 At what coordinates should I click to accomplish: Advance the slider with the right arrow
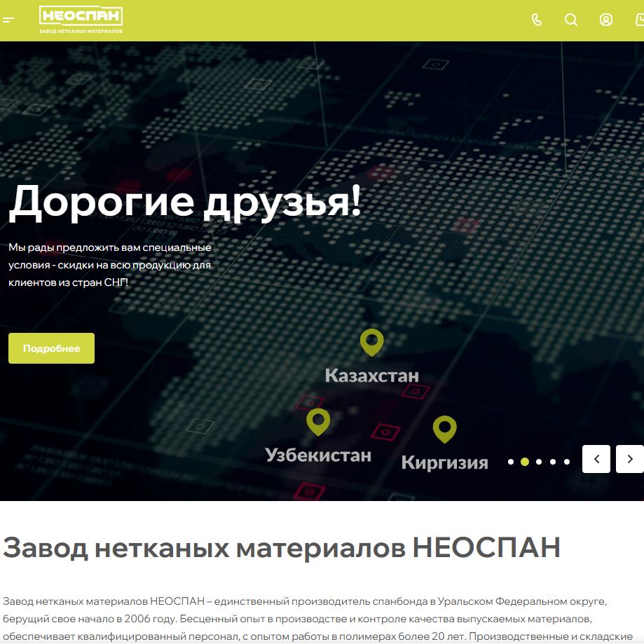[629, 459]
